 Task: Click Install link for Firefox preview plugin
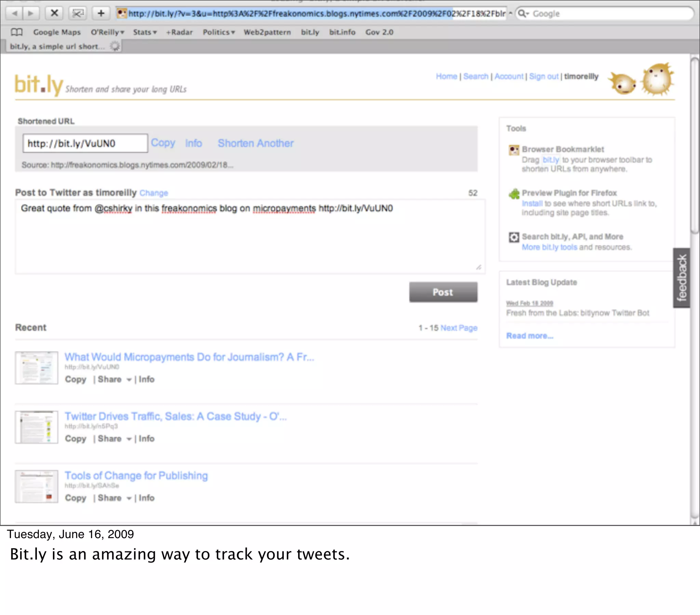pos(532,204)
